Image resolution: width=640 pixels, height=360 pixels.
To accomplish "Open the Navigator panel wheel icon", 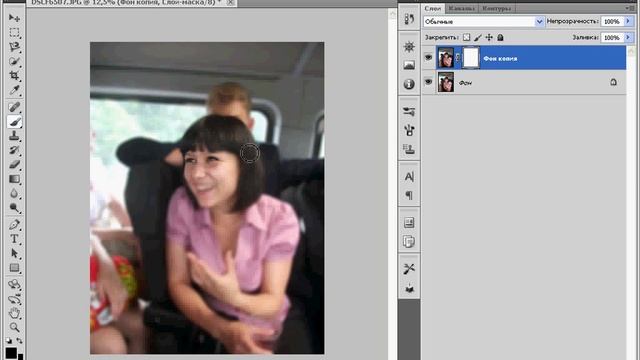I will [409, 47].
